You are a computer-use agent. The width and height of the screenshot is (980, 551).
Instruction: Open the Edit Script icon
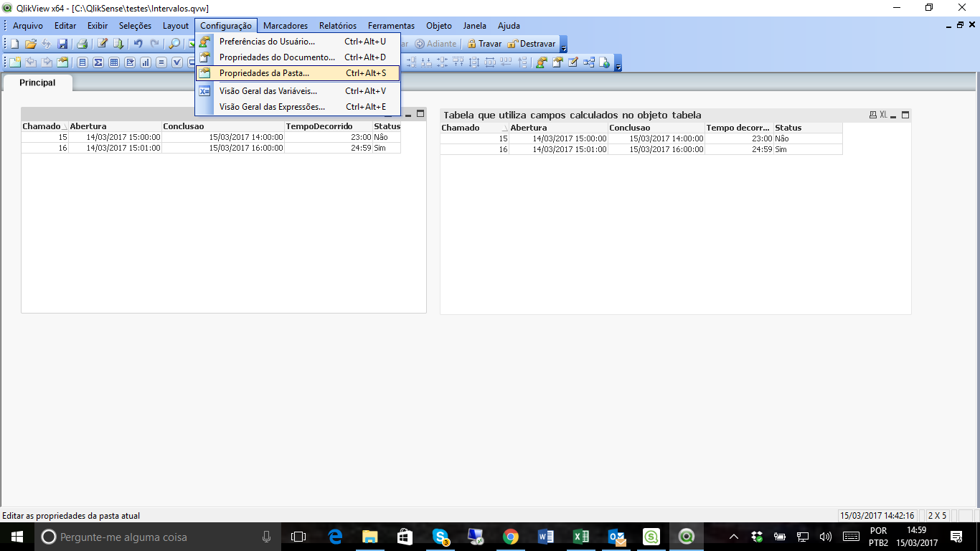coord(103,43)
